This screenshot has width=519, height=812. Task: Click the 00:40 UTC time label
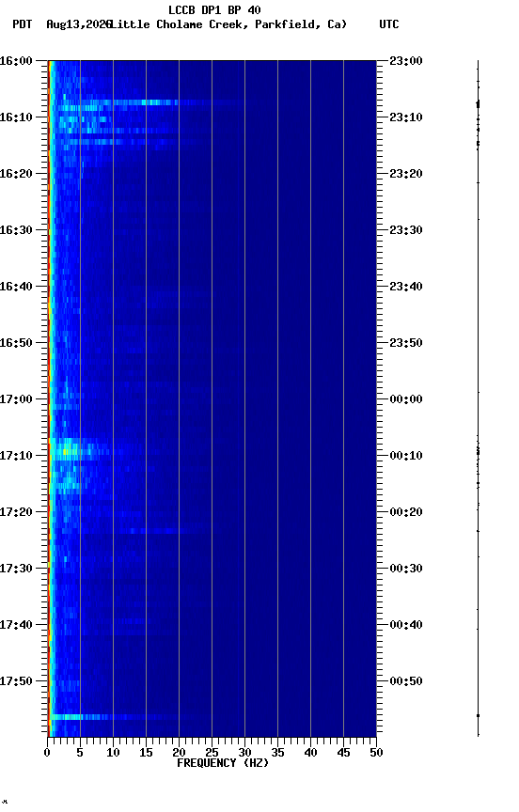[406, 626]
